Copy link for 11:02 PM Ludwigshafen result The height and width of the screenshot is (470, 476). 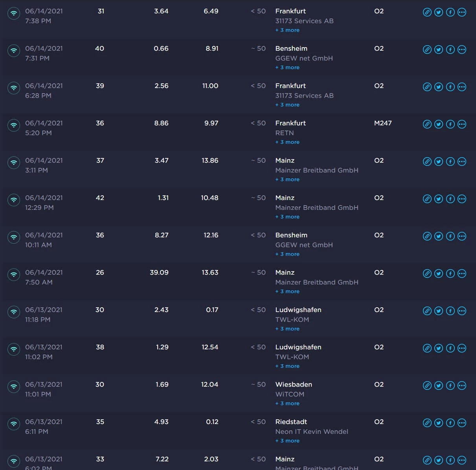coord(427,348)
